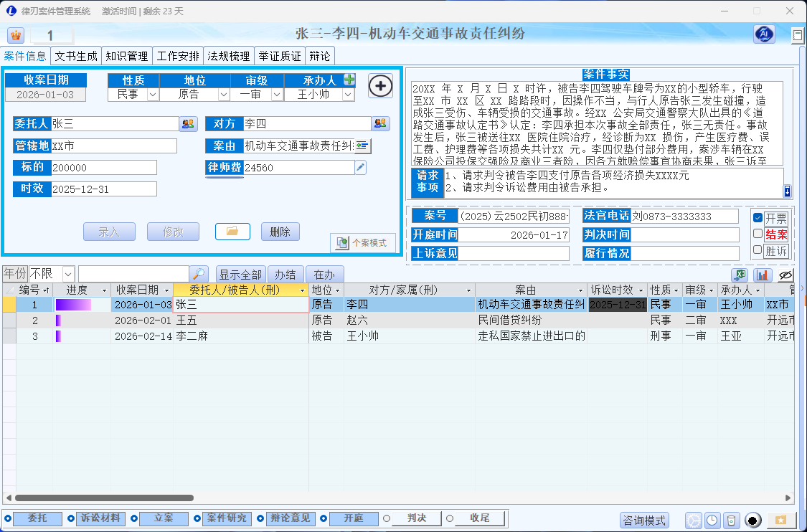
Task: Click the recycle bin icon
Action: click(730, 520)
